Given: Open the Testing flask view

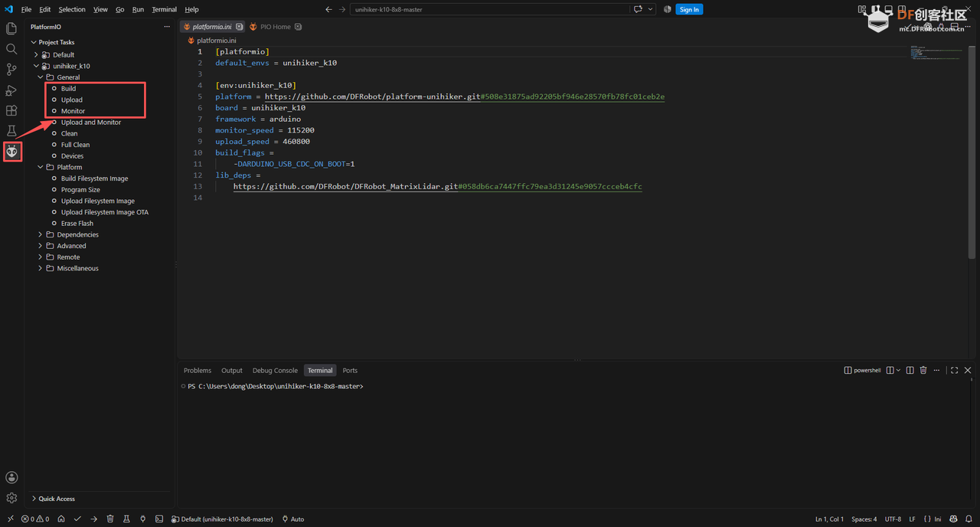Looking at the screenshot, I should (11, 132).
